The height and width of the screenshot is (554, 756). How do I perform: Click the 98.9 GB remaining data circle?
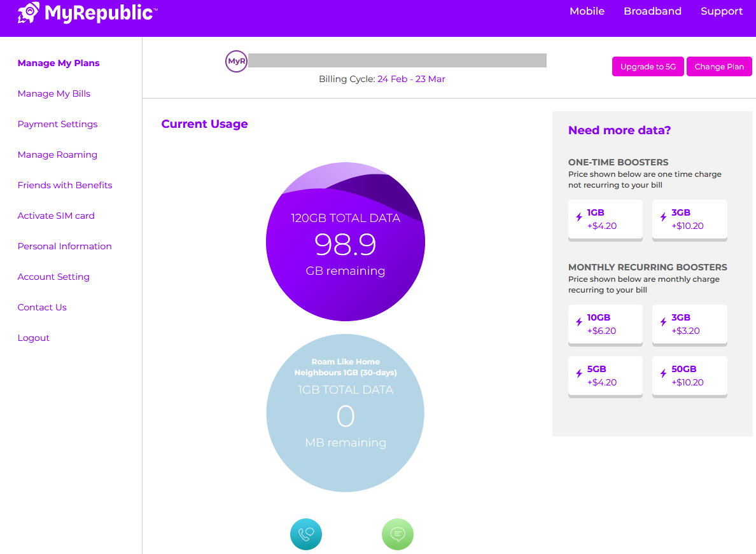[x=345, y=241]
